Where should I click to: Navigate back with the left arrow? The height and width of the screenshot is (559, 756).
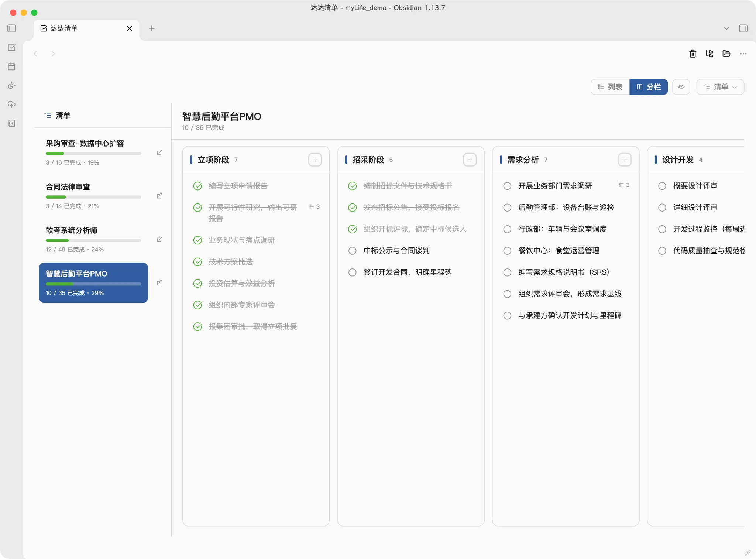(35, 54)
